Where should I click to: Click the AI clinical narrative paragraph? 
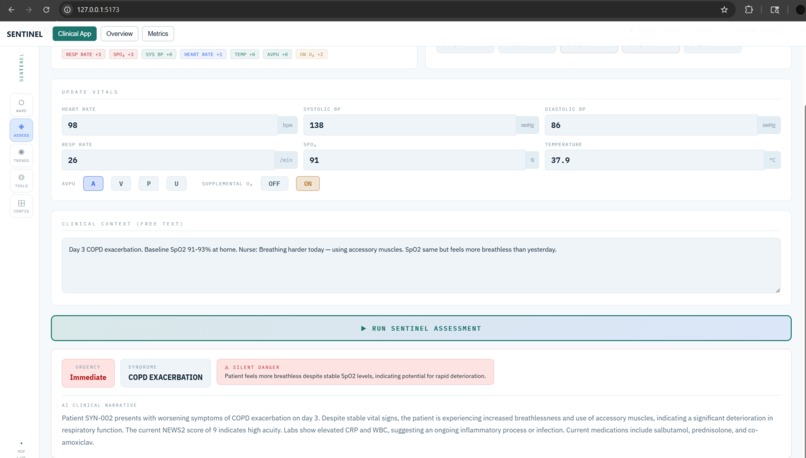tap(417, 430)
